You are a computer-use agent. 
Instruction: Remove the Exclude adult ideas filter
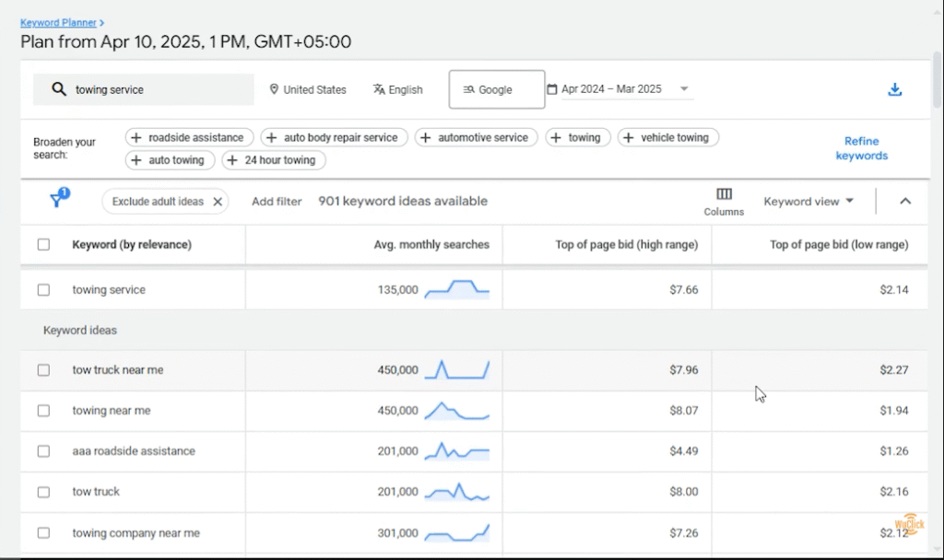(x=218, y=202)
